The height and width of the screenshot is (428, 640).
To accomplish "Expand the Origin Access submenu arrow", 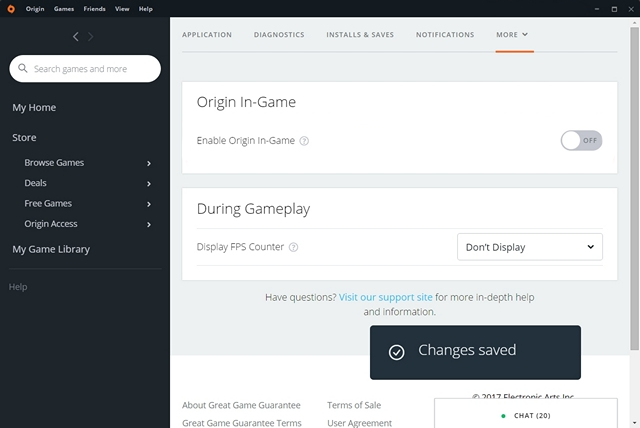I will (x=149, y=224).
